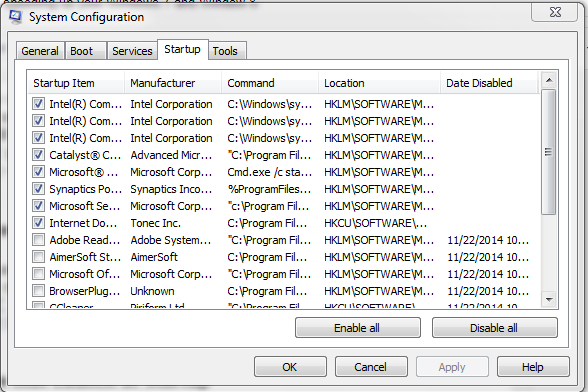
Task: Uncheck the Synaptics Po... startup checkbox
Action: pyautogui.click(x=38, y=189)
